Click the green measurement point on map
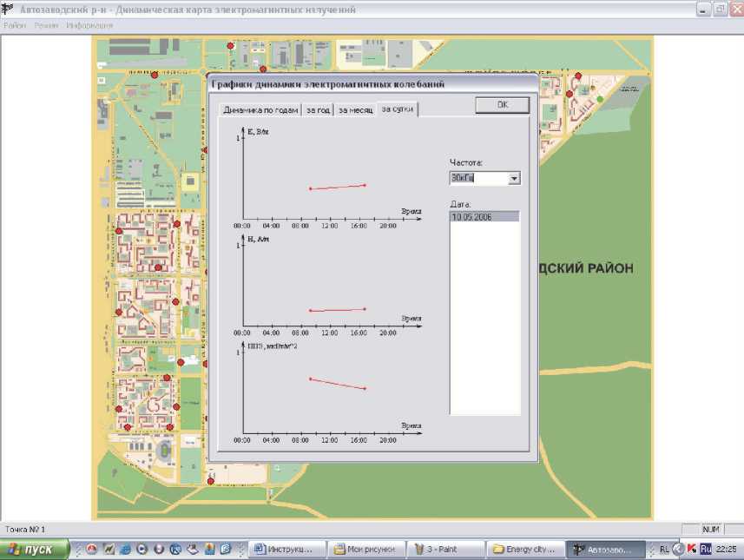This screenshot has width=744, height=560. point(600,99)
